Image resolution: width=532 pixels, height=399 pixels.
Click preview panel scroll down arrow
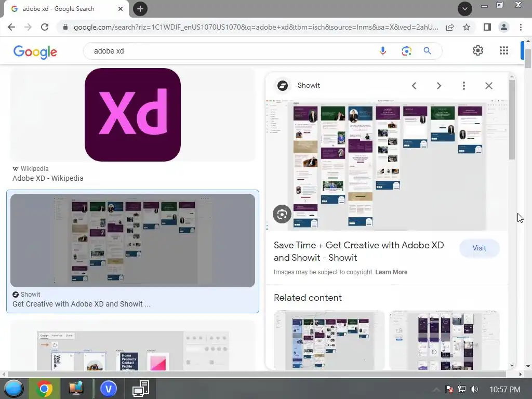click(x=512, y=366)
